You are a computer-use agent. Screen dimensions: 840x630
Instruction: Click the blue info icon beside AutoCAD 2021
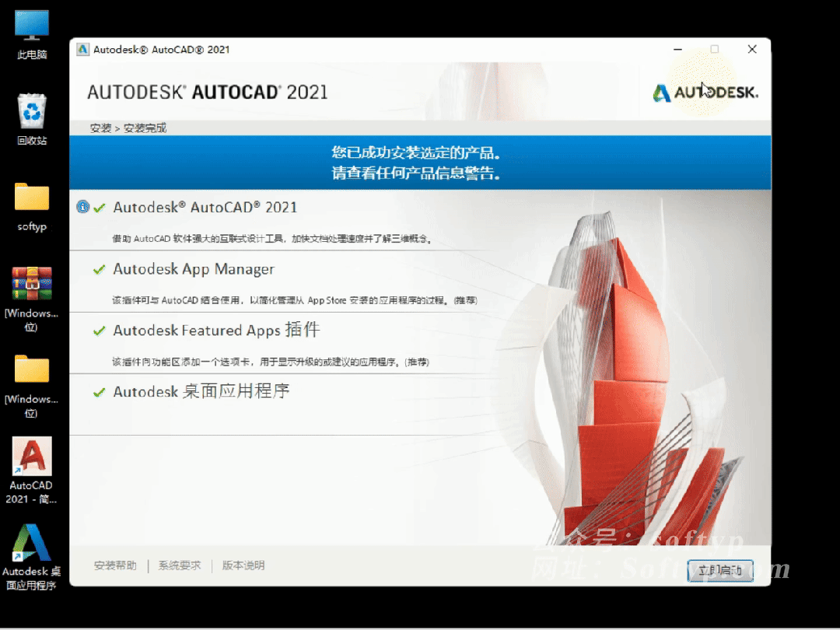pos(82,207)
